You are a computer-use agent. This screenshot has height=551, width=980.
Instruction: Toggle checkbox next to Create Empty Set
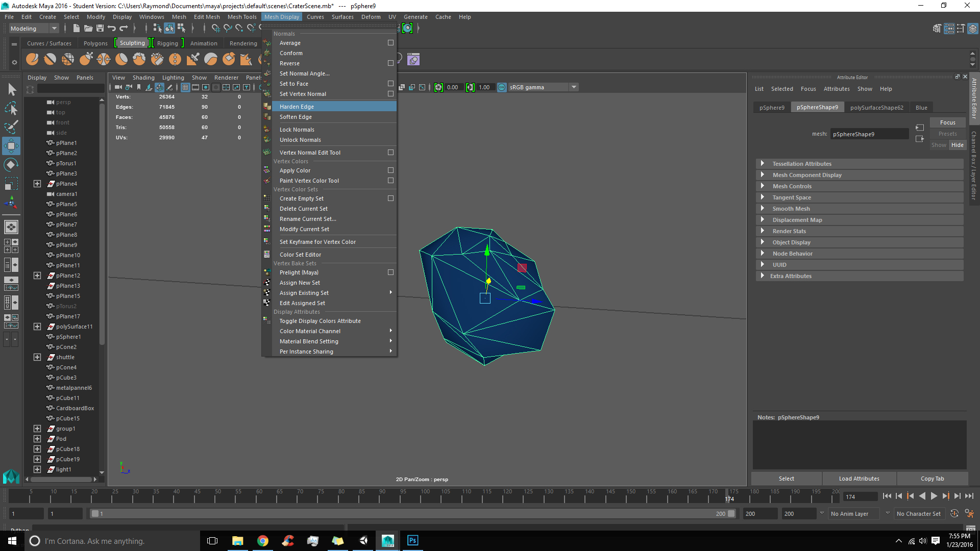tap(390, 198)
